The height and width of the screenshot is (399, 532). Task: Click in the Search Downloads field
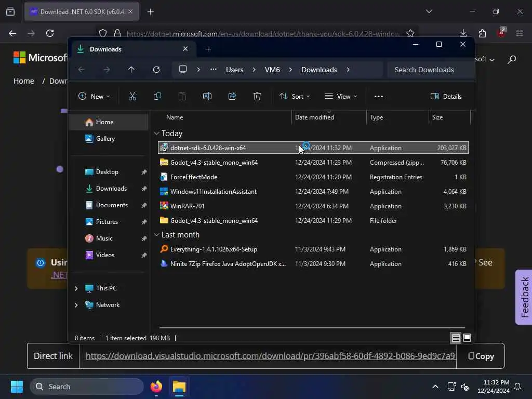click(x=430, y=70)
